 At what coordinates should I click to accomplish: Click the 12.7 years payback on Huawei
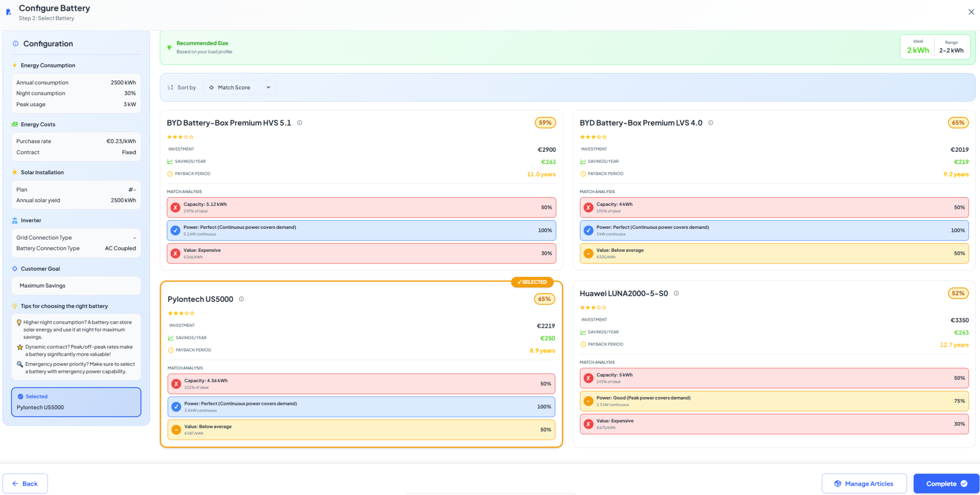click(954, 345)
